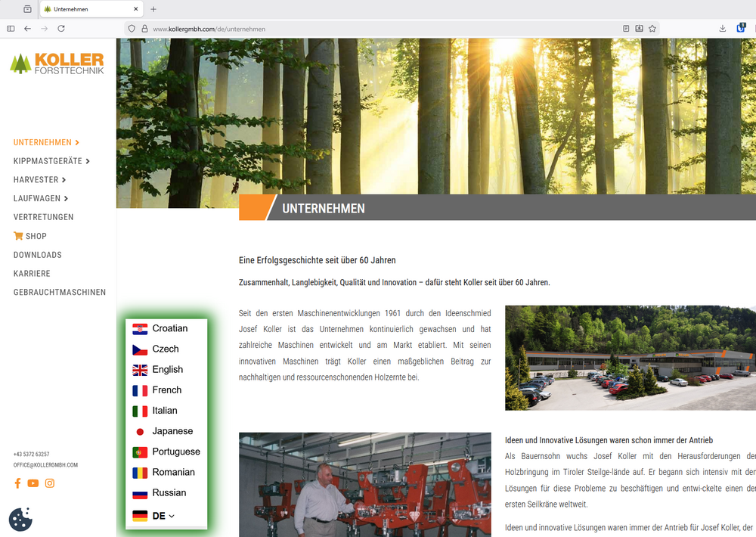Click the cookie settings icon
The height and width of the screenshot is (537, 756).
(20, 520)
